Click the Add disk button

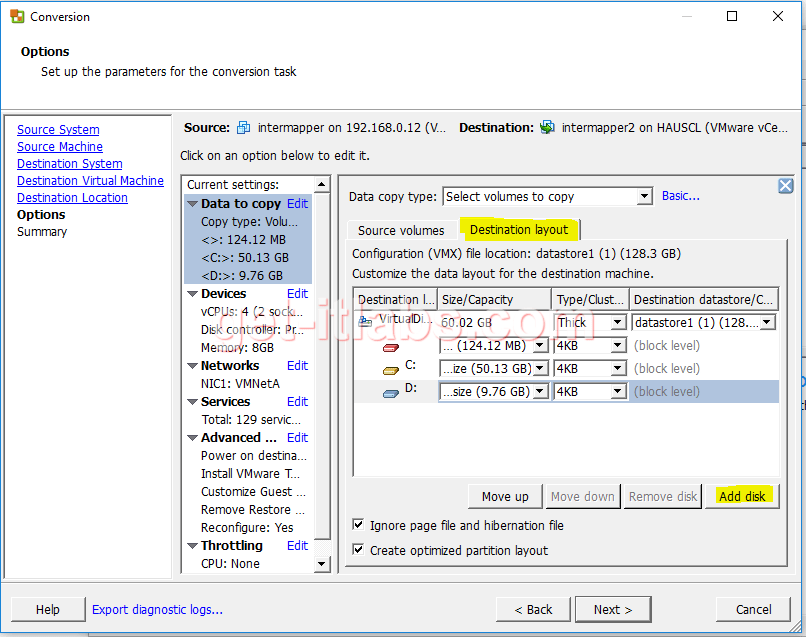pyautogui.click(x=742, y=496)
